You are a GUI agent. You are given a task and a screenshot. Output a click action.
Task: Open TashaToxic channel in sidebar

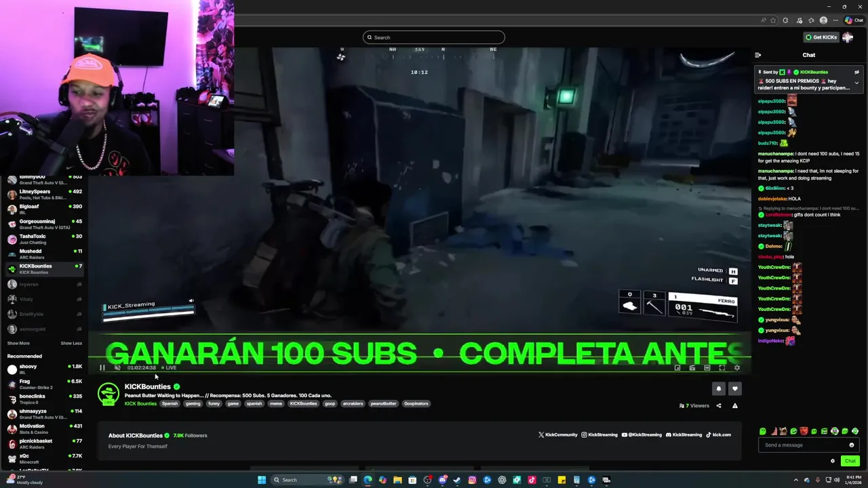(x=44, y=239)
